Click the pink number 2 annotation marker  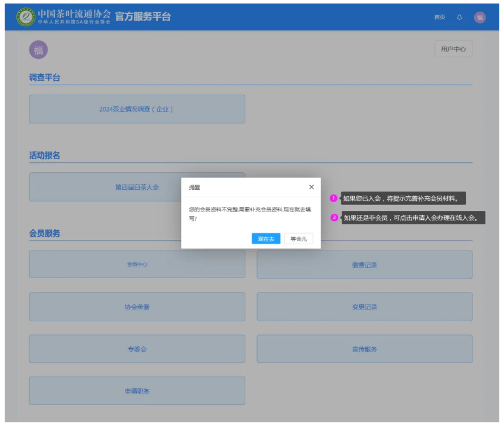[334, 218]
